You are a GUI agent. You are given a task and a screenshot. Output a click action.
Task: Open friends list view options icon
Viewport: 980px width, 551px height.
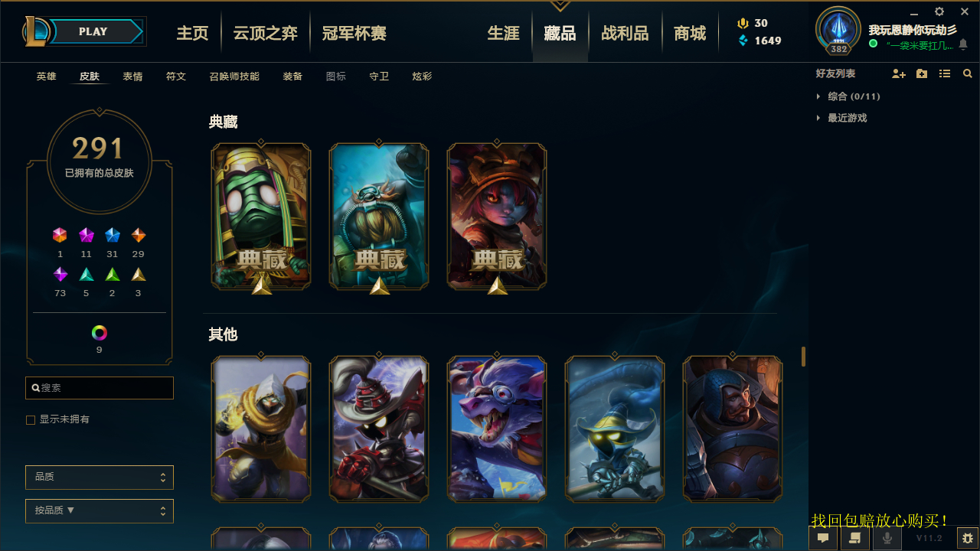click(945, 73)
